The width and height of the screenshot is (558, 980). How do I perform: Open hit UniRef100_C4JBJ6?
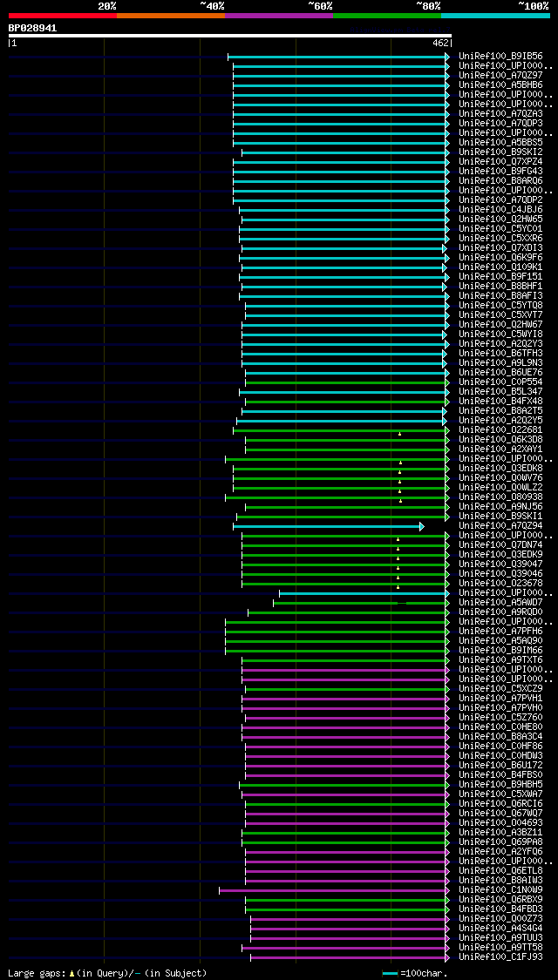500,209
